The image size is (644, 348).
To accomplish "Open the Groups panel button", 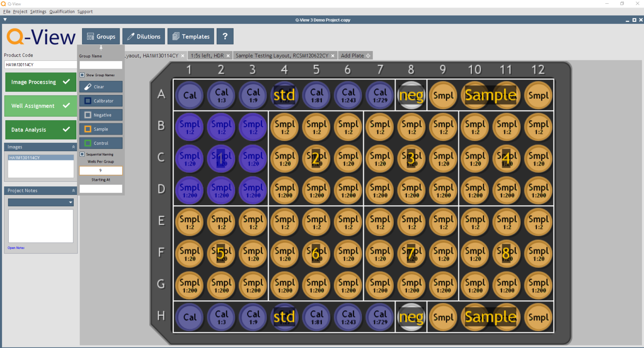I will pyautogui.click(x=101, y=36).
